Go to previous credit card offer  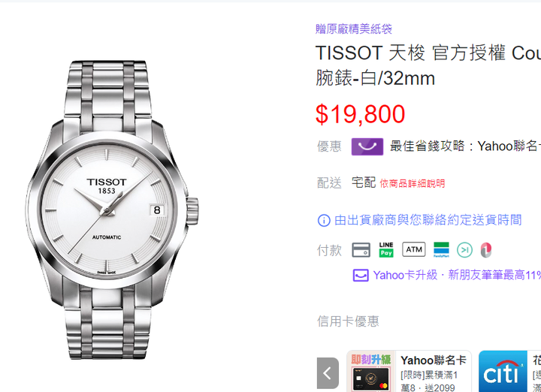coord(328,373)
